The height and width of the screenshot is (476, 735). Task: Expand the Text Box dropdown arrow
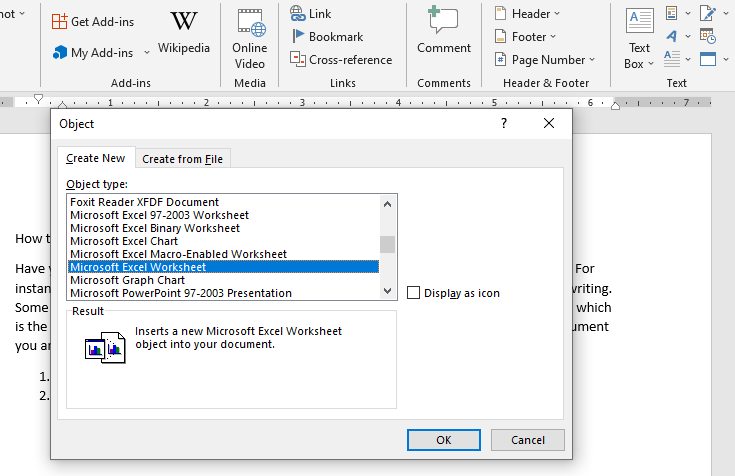coord(651,64)
